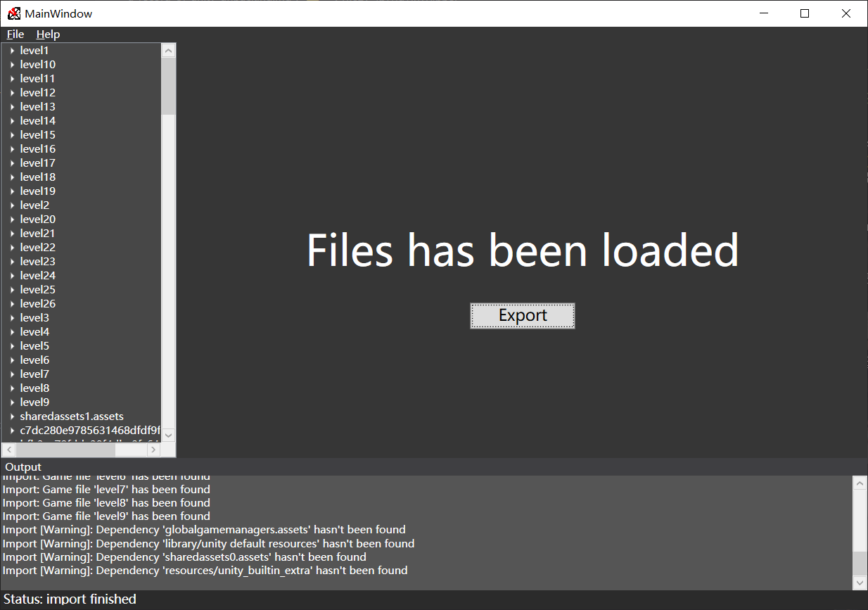Expand the sharedassets1.assets node arrow
The width and height of the screenshot is (868, 610).
12,417
